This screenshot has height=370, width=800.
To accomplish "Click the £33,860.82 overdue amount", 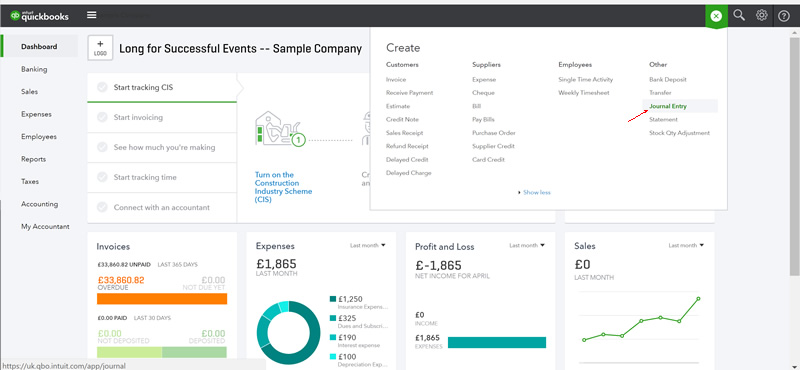I will click(x=120, y=280).
